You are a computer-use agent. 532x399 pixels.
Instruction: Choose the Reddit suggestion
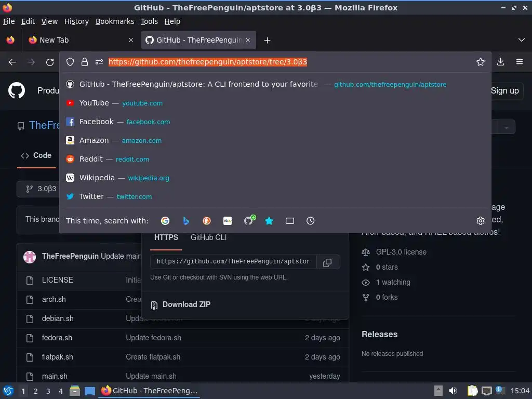tap(275, 159)
